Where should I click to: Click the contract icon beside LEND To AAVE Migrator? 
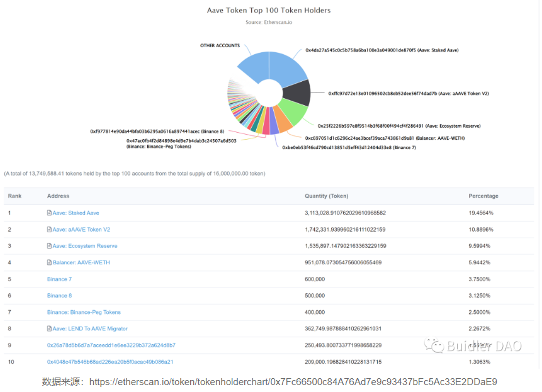click(x=50, y=328)
